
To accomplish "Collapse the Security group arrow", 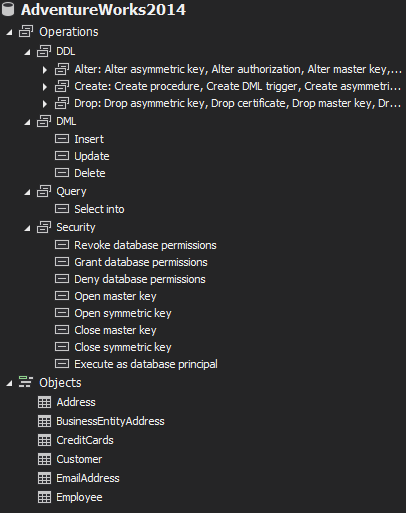I will [x=27, y=228].
